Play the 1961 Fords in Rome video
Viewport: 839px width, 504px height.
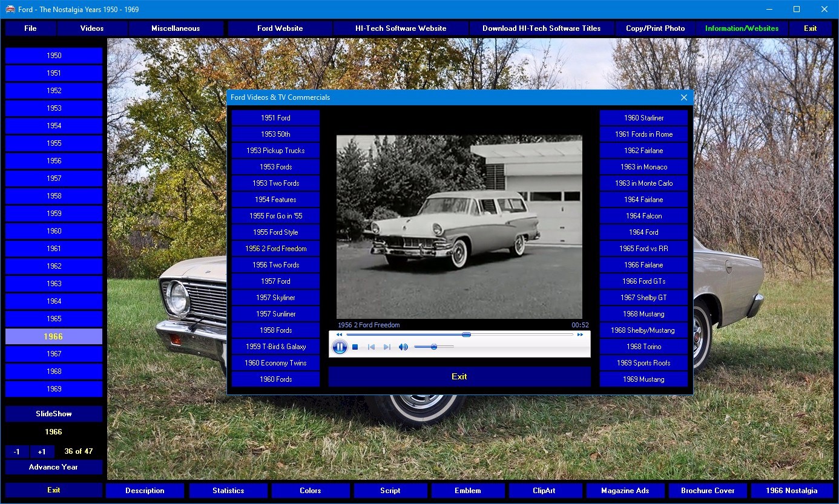(643, 134)
